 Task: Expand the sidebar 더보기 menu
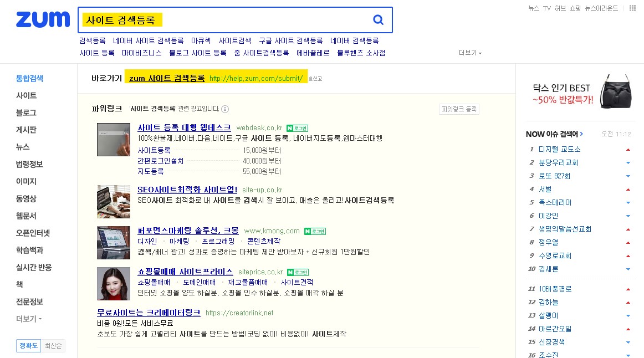[x=29, y=319]
